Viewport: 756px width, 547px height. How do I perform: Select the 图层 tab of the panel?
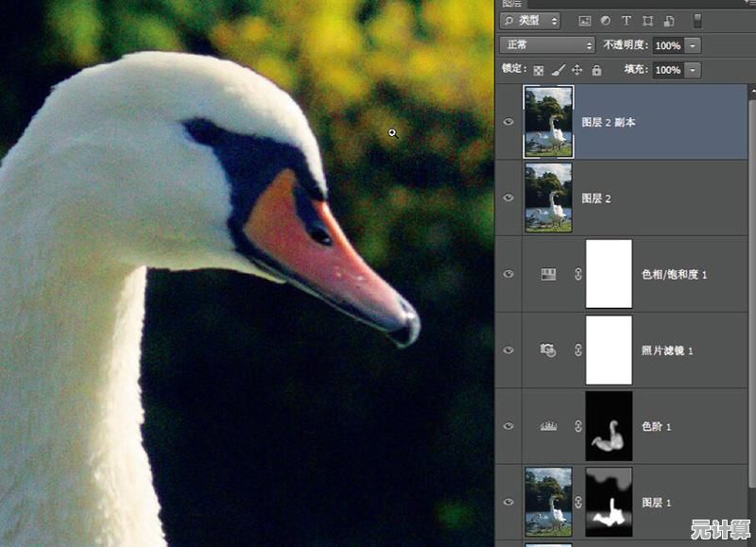(x=511, y=3)
